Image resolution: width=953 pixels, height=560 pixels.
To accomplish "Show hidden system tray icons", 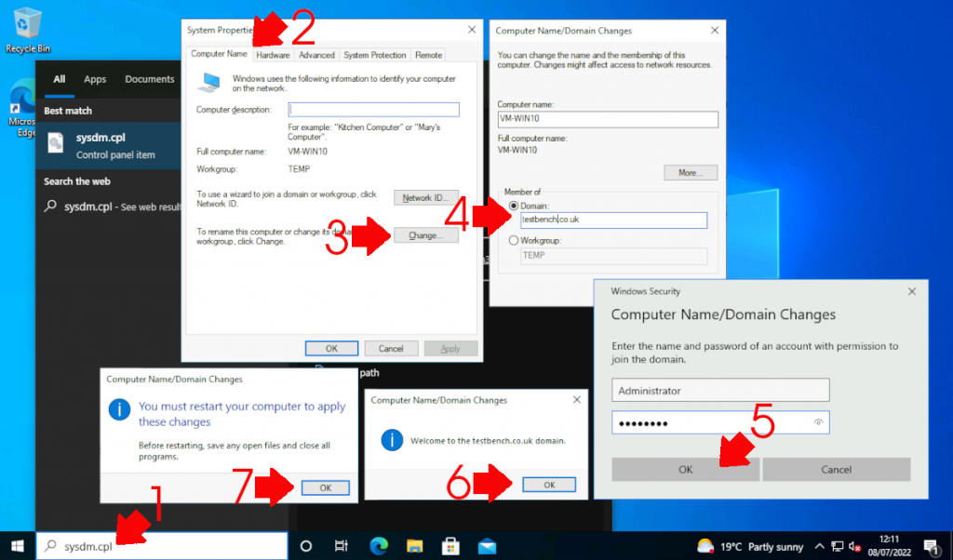I will [x=819, y=546].
